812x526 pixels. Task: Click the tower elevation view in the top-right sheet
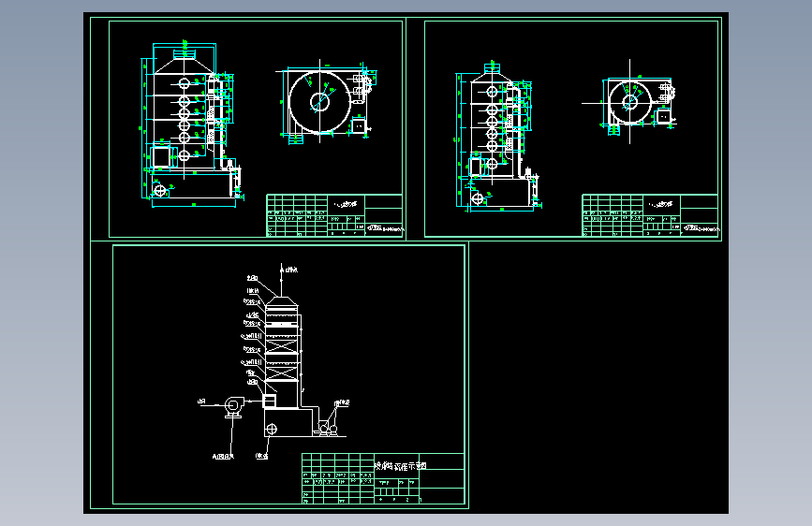pyautogui.click(x=498, y=138)
